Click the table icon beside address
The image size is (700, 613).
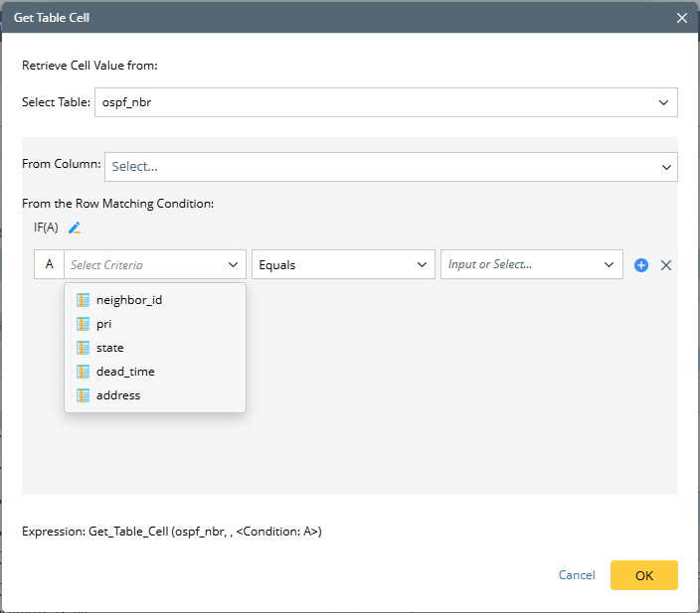[x=84, y=395]
